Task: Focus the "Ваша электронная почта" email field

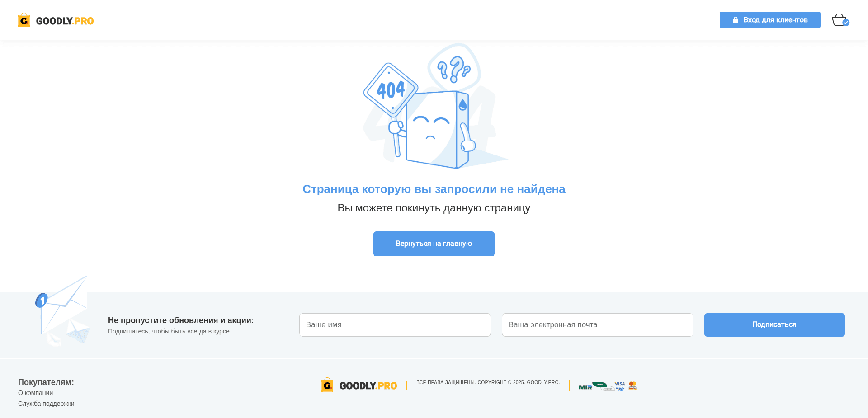Action: (597, 325)
